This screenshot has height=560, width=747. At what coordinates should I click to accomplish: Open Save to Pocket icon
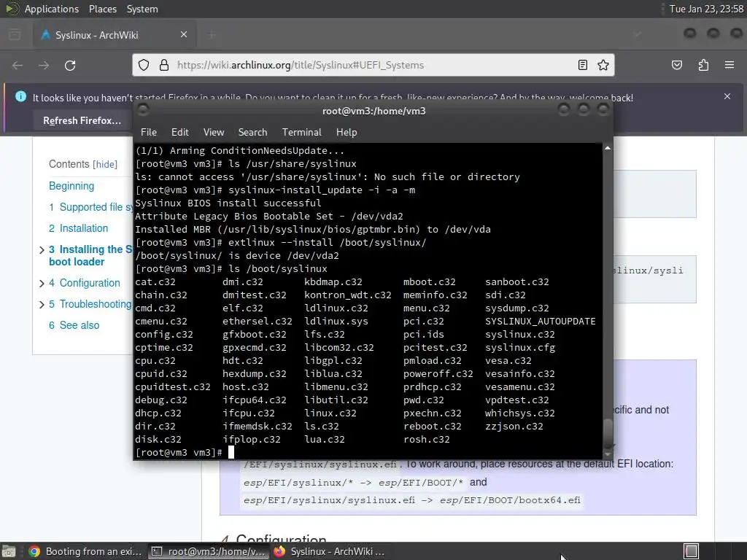(x=677, y=65)
